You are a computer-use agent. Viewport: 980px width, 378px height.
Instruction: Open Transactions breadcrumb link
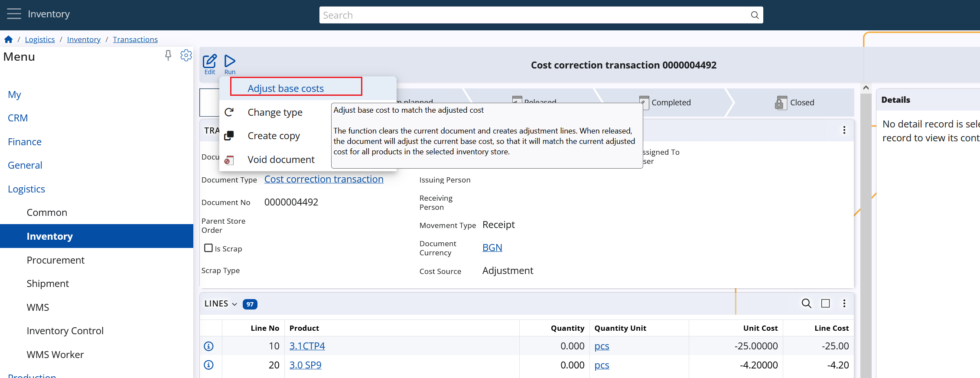[x=135, y=39]
